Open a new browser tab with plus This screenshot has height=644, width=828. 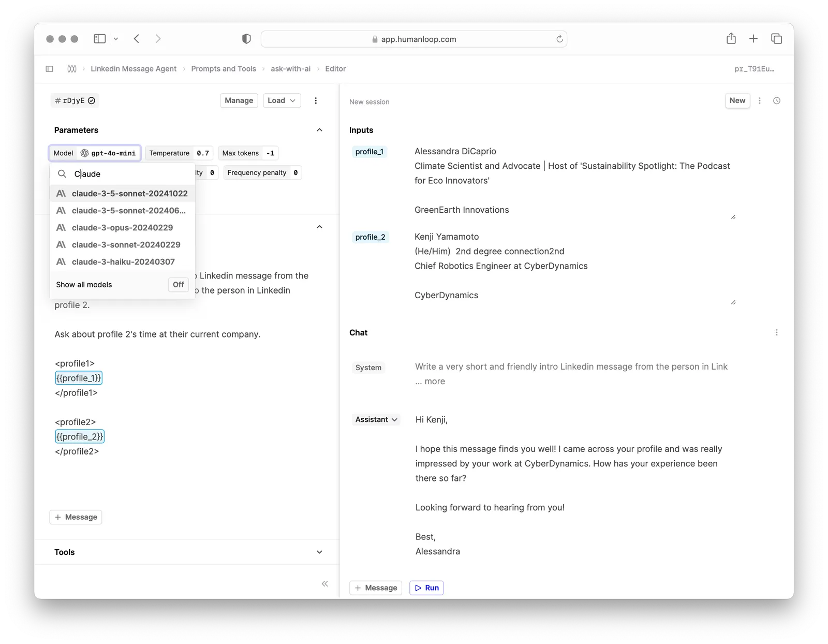(753, 38)
